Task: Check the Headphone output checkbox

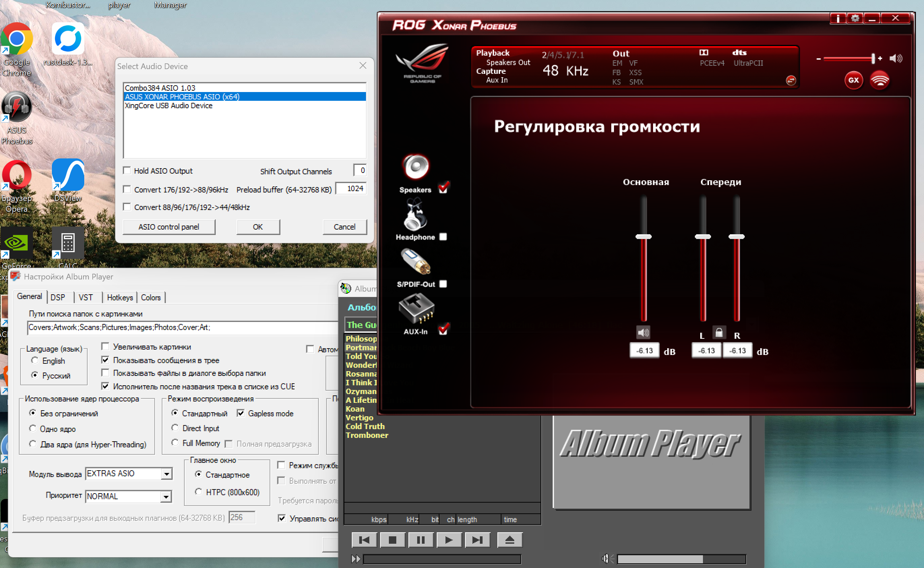Action: [443, 237]
